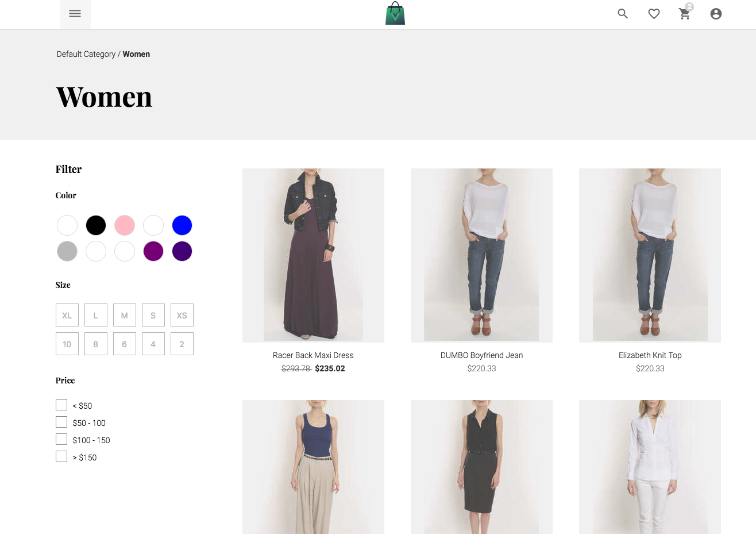
Task: Select size 10 filter
Action: coord(67,344)
